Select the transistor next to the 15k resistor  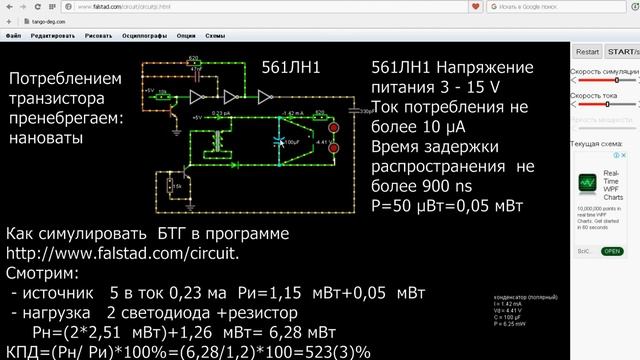(x=187, y=171)
